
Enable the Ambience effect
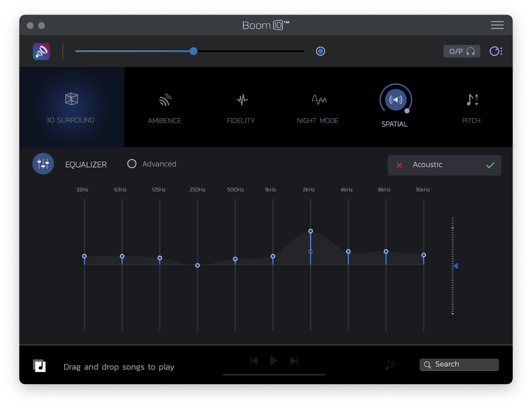165,100
